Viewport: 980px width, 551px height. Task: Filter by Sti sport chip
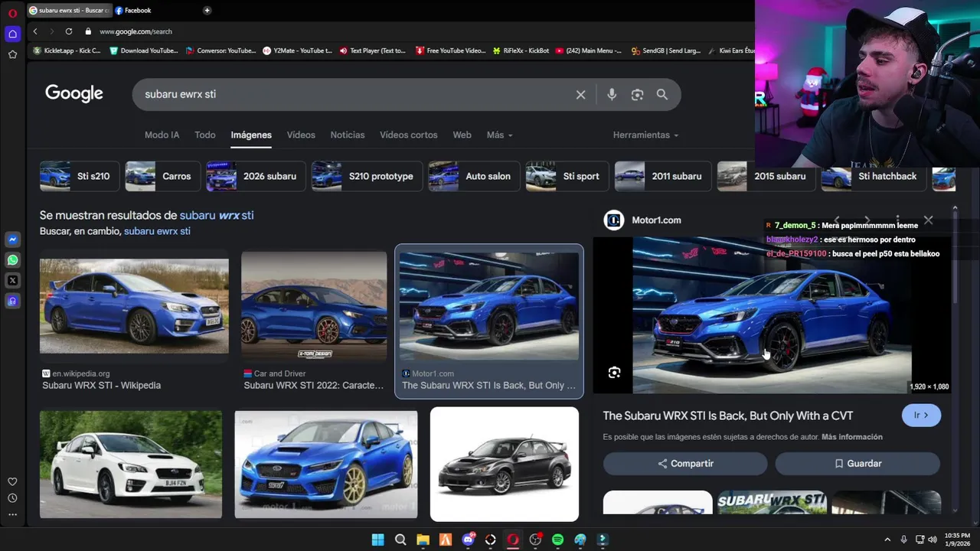coord(567,176)
